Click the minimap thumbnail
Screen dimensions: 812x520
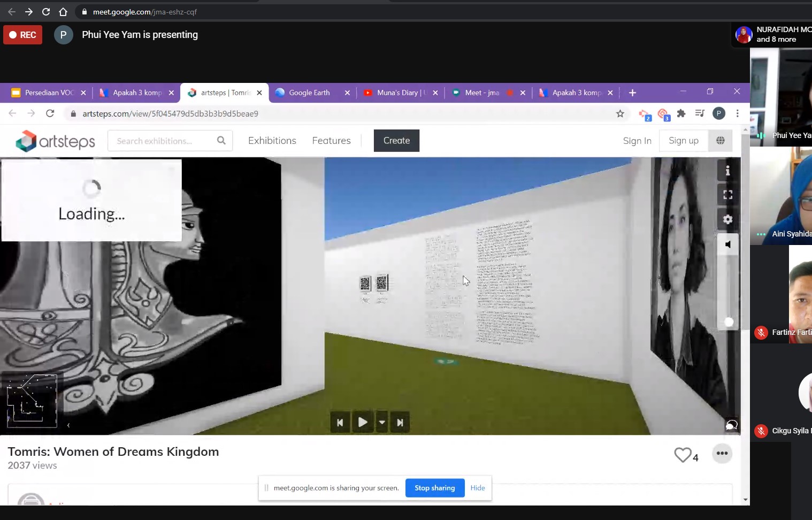(x=32, y=400)
